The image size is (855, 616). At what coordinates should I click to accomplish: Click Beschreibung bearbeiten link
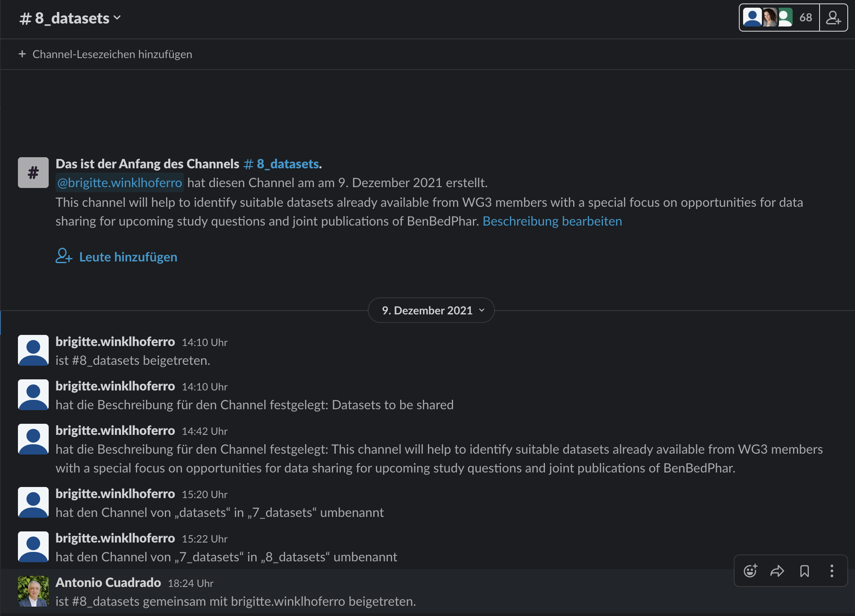[552, 221]
